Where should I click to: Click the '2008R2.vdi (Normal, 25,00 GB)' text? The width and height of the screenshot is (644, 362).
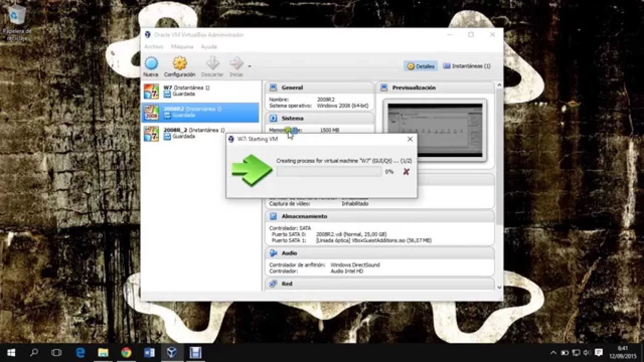(351, 234)
